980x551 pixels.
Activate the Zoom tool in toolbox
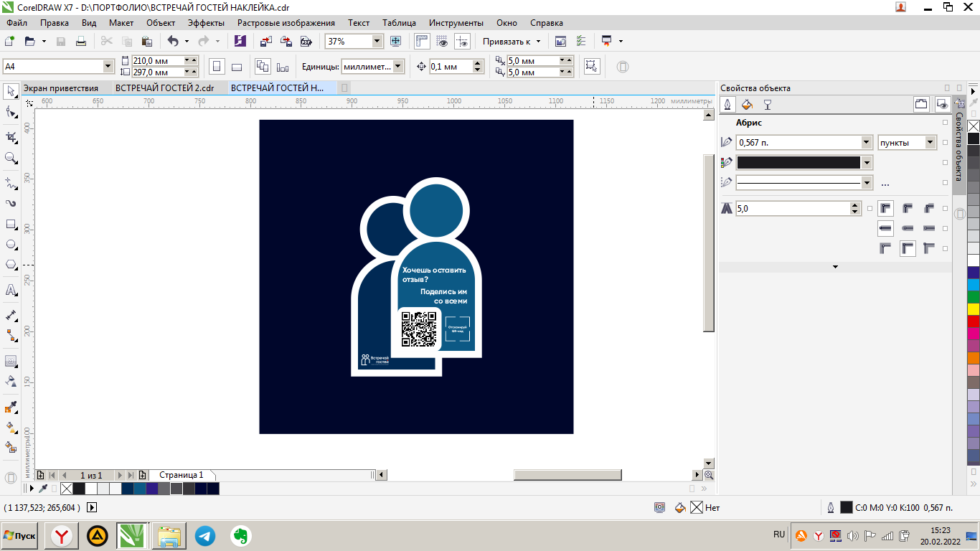pos(11,158)
